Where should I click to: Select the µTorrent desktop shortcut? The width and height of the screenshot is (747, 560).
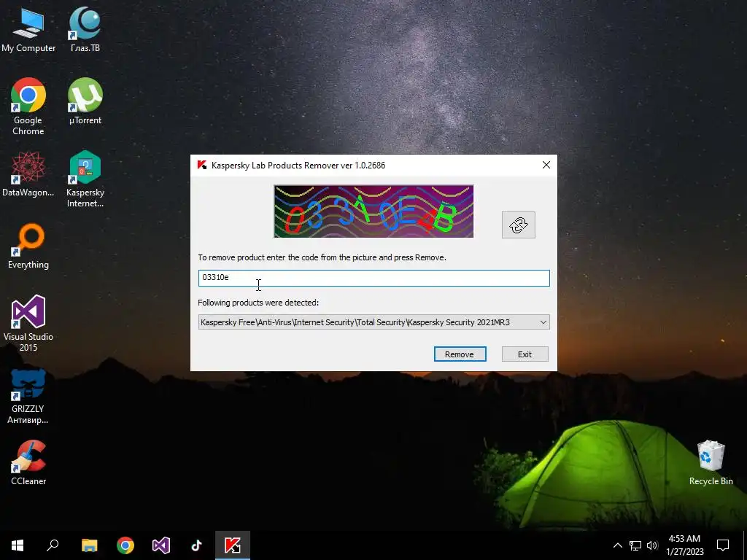(85, 101)
